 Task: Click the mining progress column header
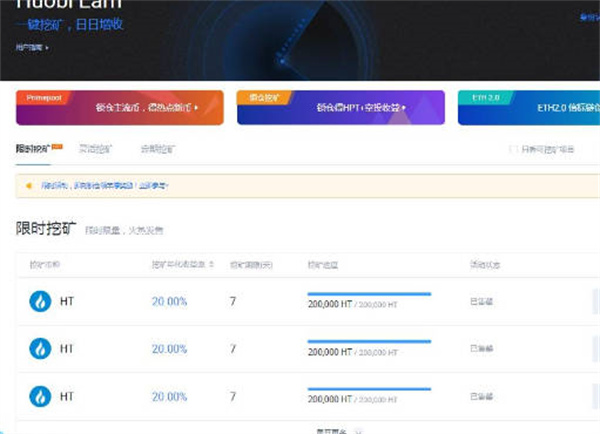point(323,264)
